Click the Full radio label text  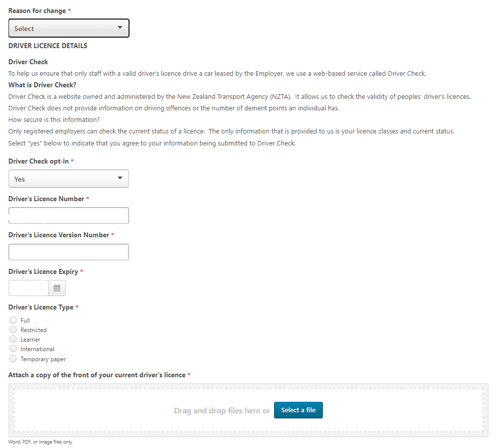click(x=25, y=320)
